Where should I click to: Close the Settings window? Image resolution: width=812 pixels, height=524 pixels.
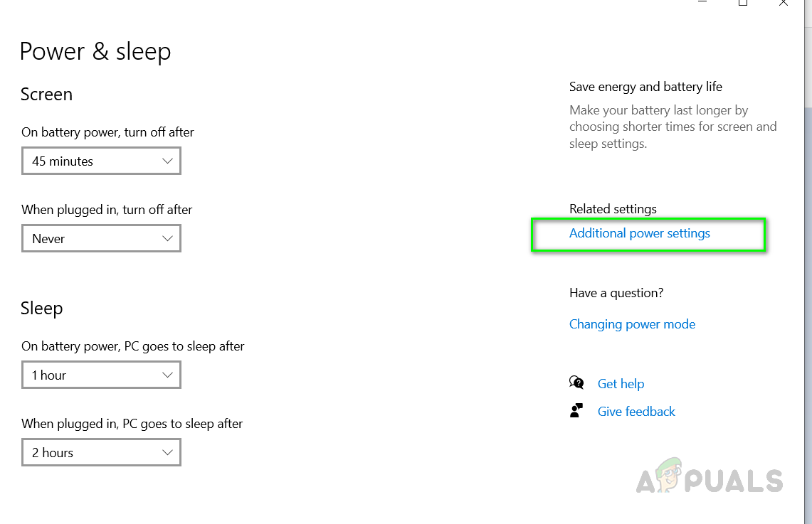(783, 4)
